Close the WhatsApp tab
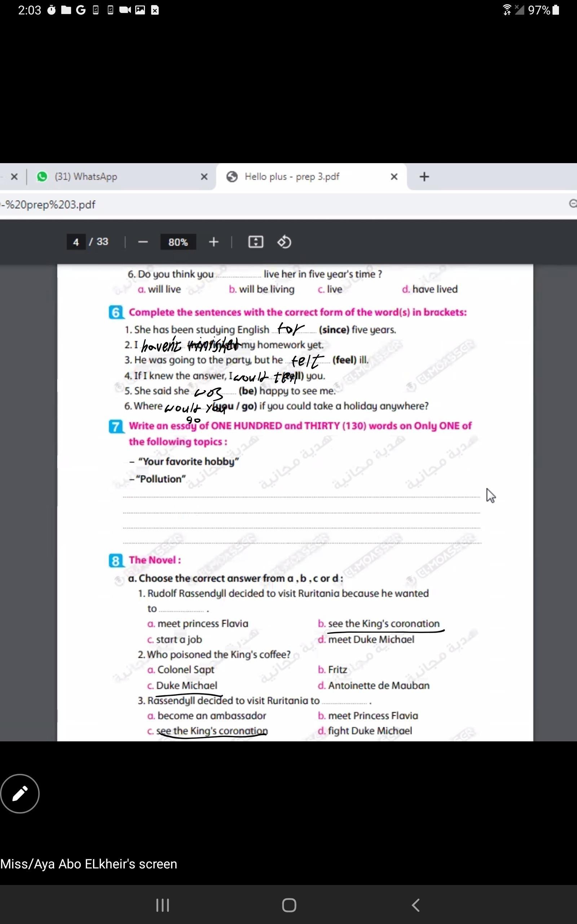577x924 pixels. click(x=204, y=176)
